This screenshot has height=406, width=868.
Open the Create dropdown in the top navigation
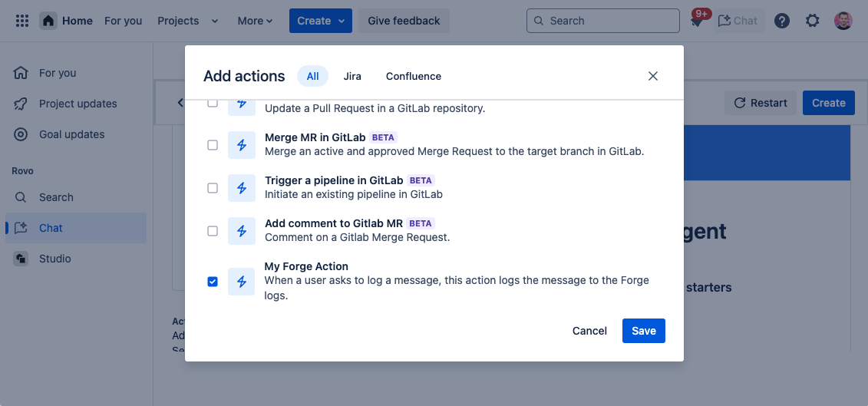321,21
